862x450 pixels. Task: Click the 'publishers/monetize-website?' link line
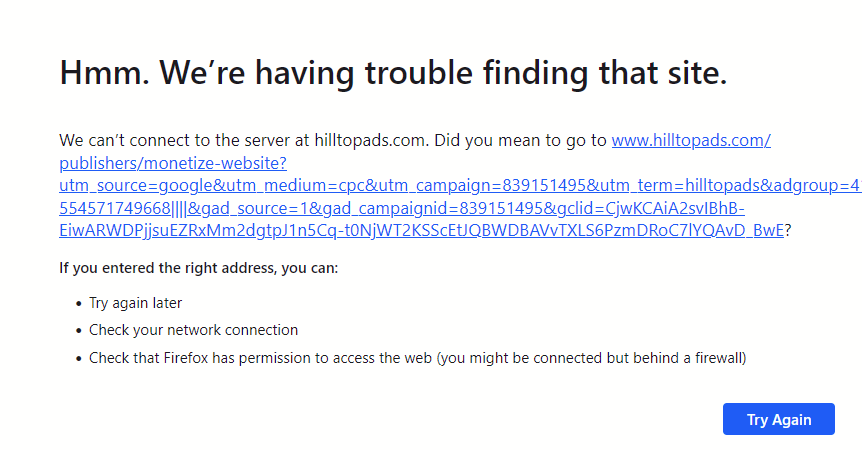[173, 162]
